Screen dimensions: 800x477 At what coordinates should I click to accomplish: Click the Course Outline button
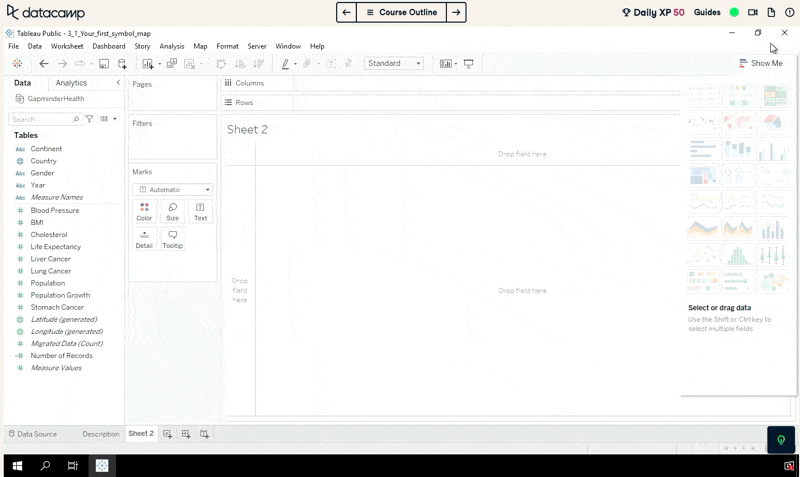(x=401, y=12)
